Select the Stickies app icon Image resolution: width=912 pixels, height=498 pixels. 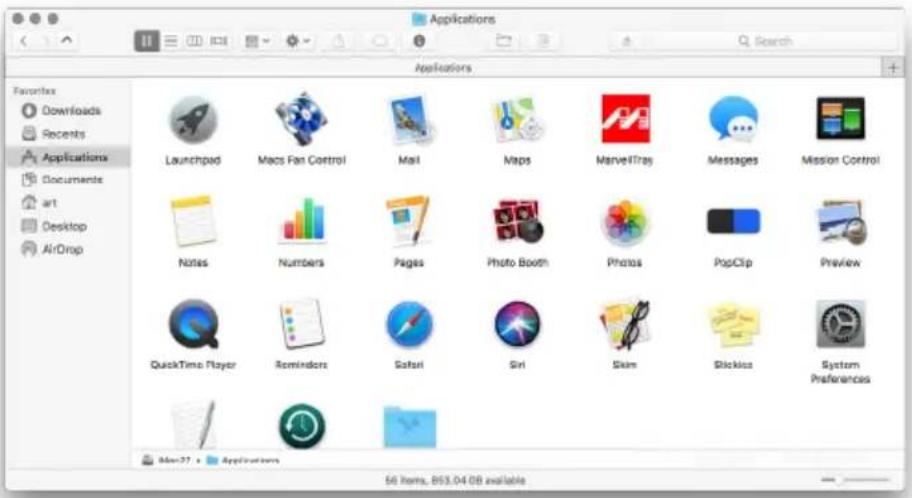click(733, 325)
